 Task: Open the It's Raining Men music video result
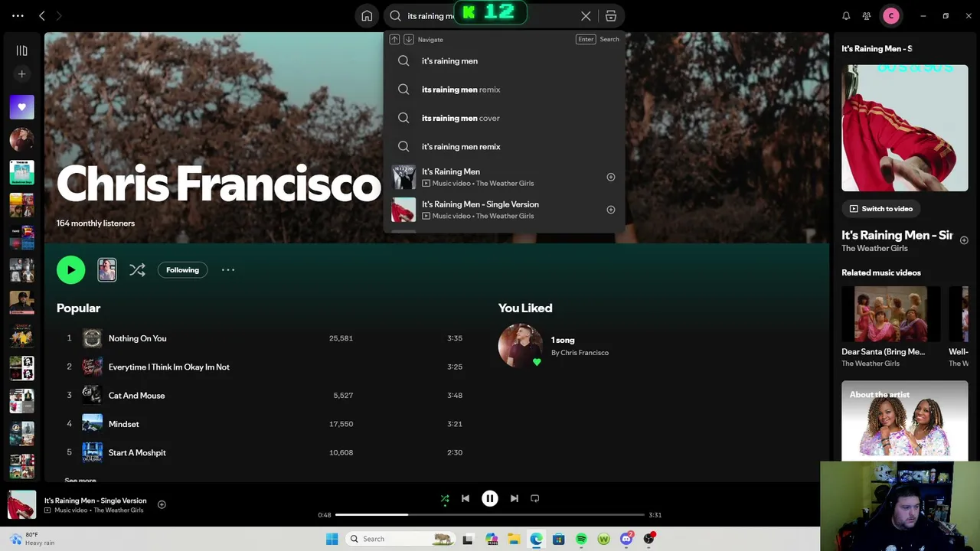click(505, 177)
